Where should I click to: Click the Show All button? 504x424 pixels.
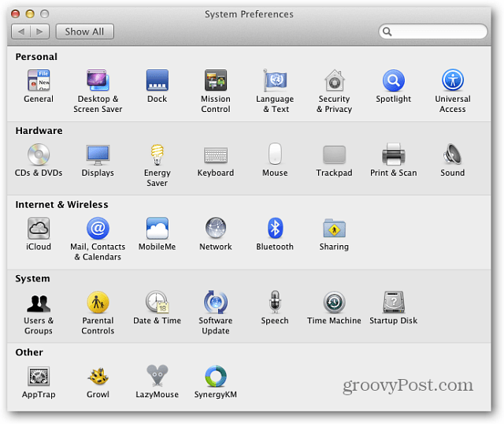[x=84, y=32]
